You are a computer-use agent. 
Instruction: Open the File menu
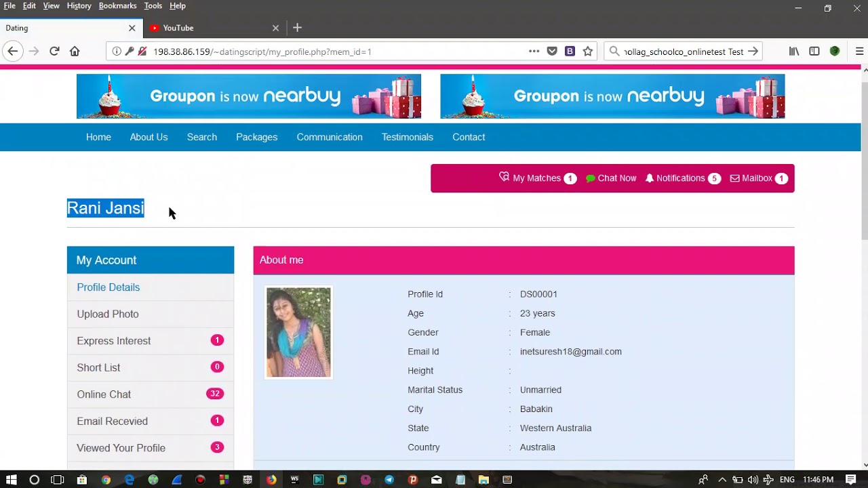9,5
